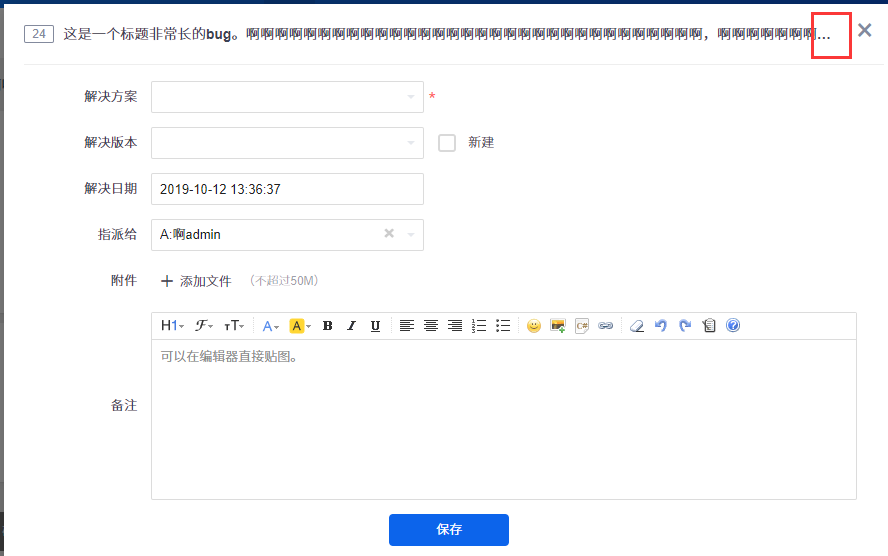This screenshot has height=556, width=888.
Task: Click inside the 备注 editor text area
Action: (503, 419)
